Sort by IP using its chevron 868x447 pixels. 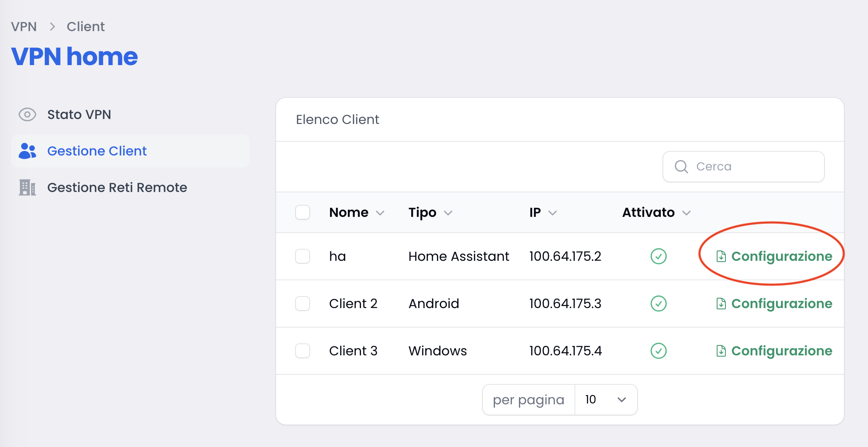553,213
